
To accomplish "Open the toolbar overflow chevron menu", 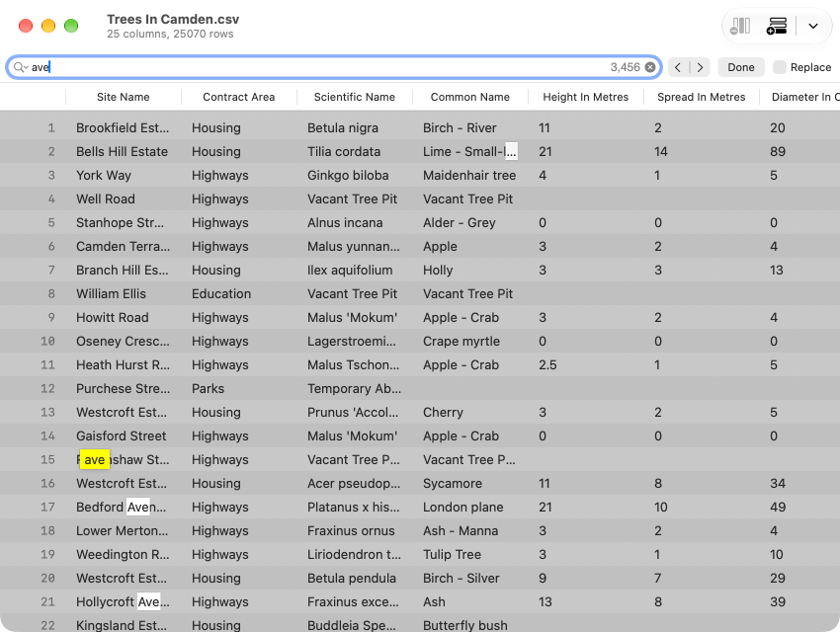I will pos(812,26).
